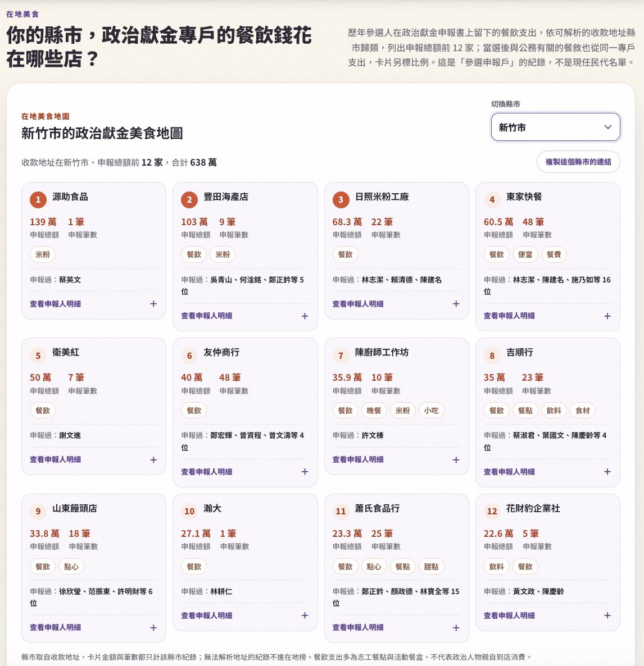Click the 餐費 tag on 東家快餐
Image resolution: width=644 pixels, height=666 pixels.
click(x=554, y=254)
